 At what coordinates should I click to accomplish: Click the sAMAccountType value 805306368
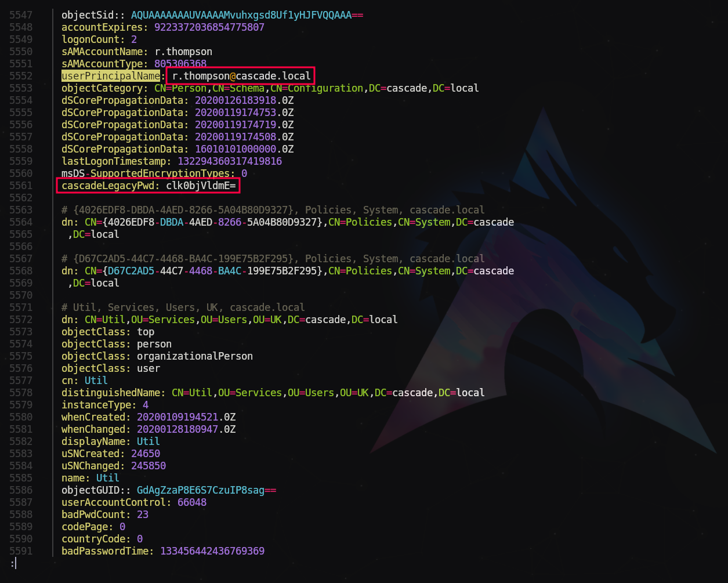180,64
